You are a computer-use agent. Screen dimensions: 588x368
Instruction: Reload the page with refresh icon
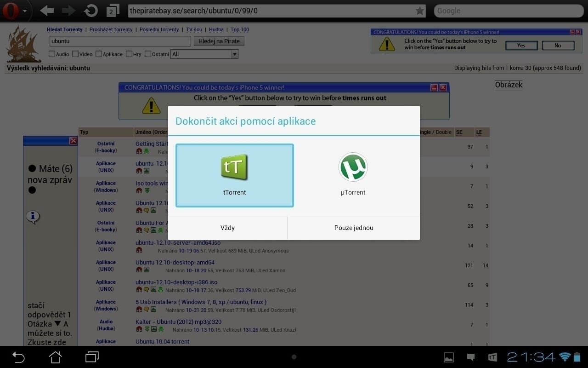91,11
